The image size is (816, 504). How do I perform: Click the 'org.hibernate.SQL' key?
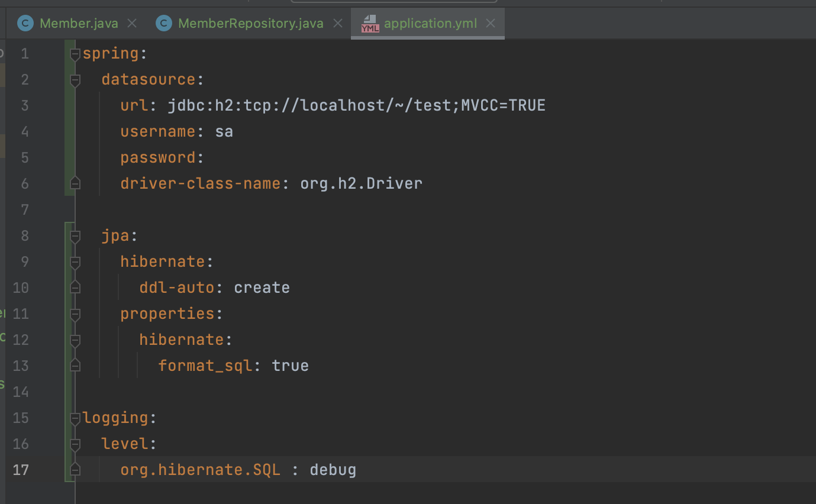point(201,470)
